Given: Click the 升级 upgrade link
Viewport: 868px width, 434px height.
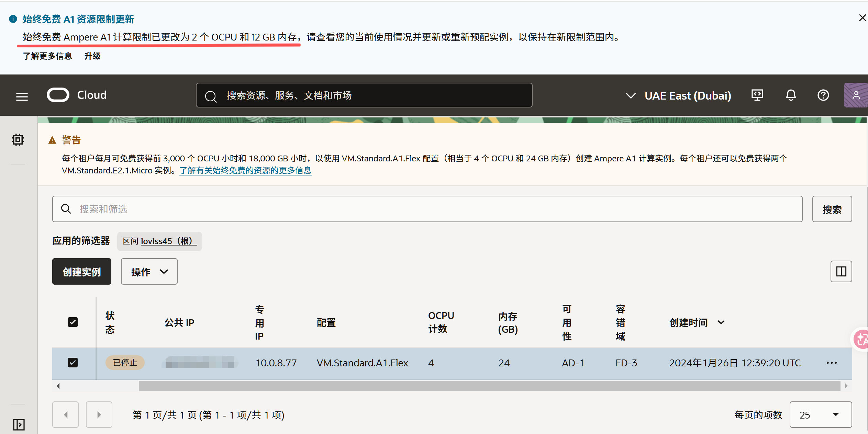Looking at the screenshot, I should 92,56.
